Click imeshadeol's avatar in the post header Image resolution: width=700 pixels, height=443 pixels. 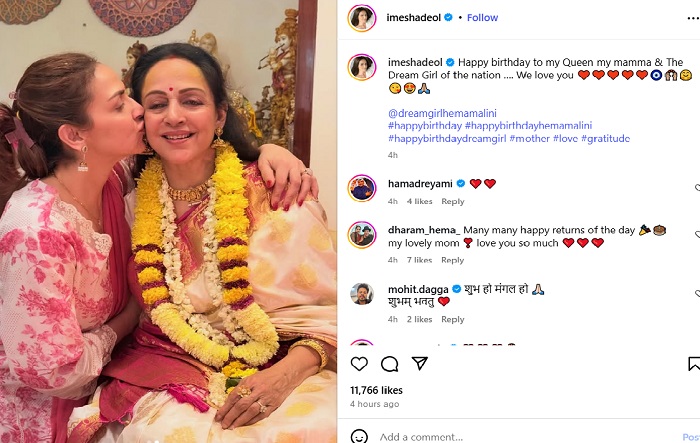361,18
